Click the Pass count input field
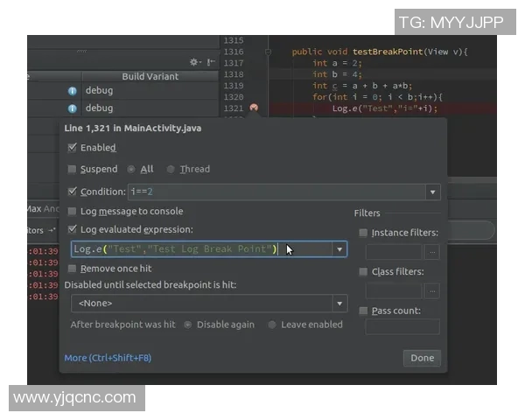Image resolution: width=525 pixels, height=420 pixels. (402, 327)
